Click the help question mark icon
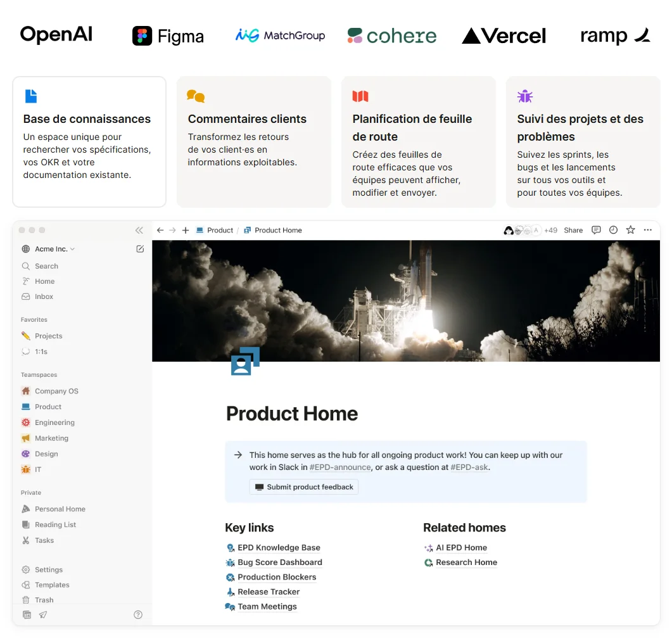This screenshot has height=641, width=672. tap(138, 614)
